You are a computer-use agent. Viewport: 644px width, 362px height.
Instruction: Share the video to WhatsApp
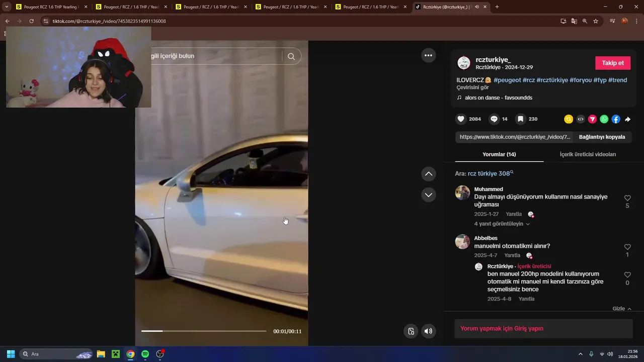(604, 119)
